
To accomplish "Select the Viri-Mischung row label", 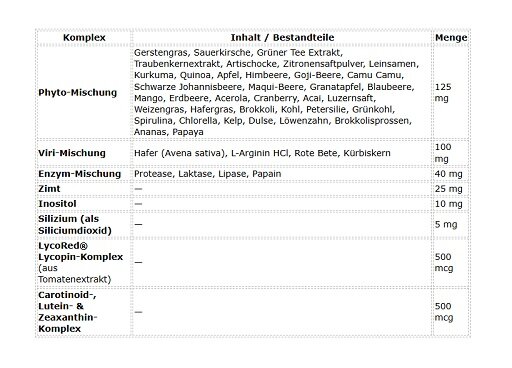I will coord(72,153).
